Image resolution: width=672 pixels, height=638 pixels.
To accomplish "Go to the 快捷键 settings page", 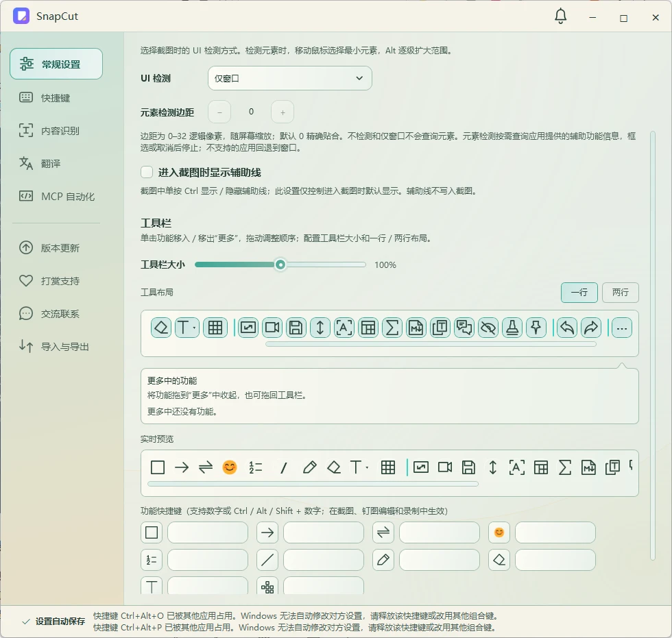I will tap(56, 97).
